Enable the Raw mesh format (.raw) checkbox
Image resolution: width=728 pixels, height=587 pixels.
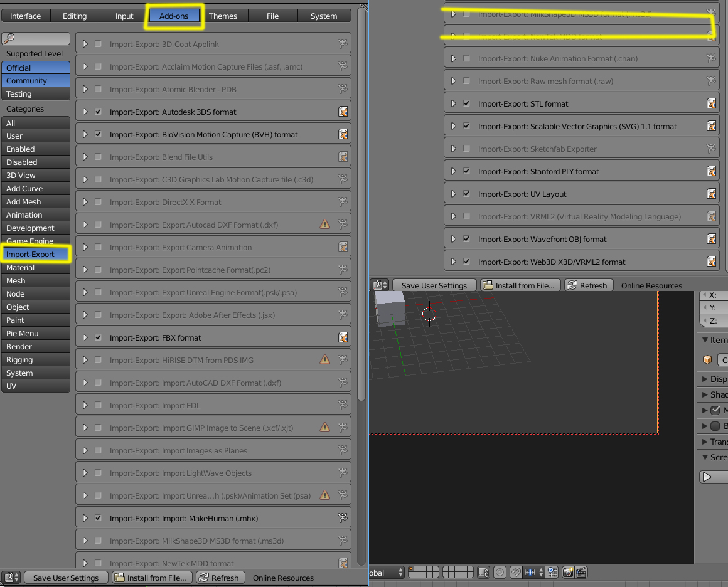click(466, 81)
